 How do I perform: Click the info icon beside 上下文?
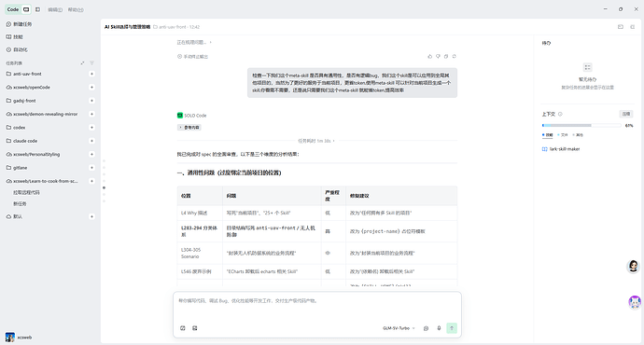pos(560,114)
